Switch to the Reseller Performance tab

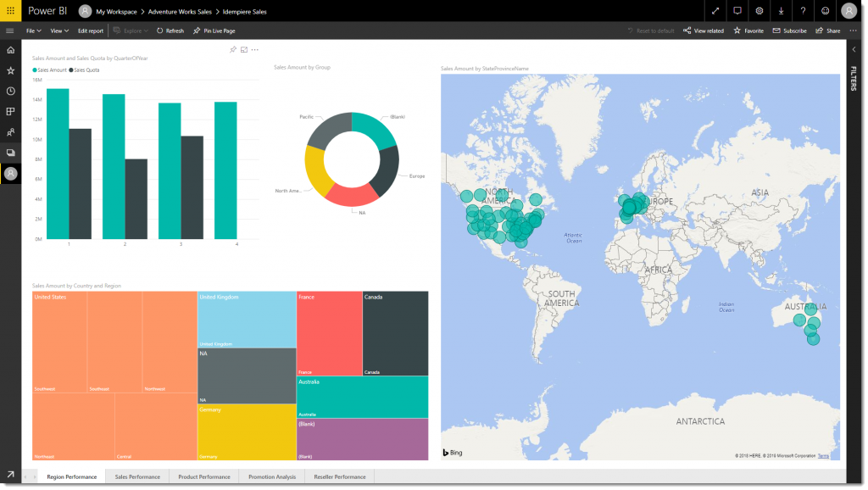pos(339,476)
